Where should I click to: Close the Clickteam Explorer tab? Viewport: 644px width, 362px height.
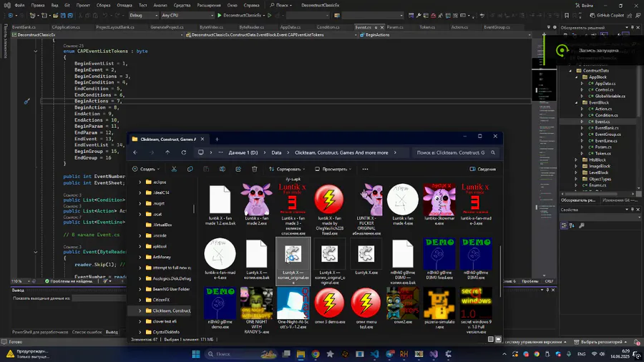coord(202,139)
